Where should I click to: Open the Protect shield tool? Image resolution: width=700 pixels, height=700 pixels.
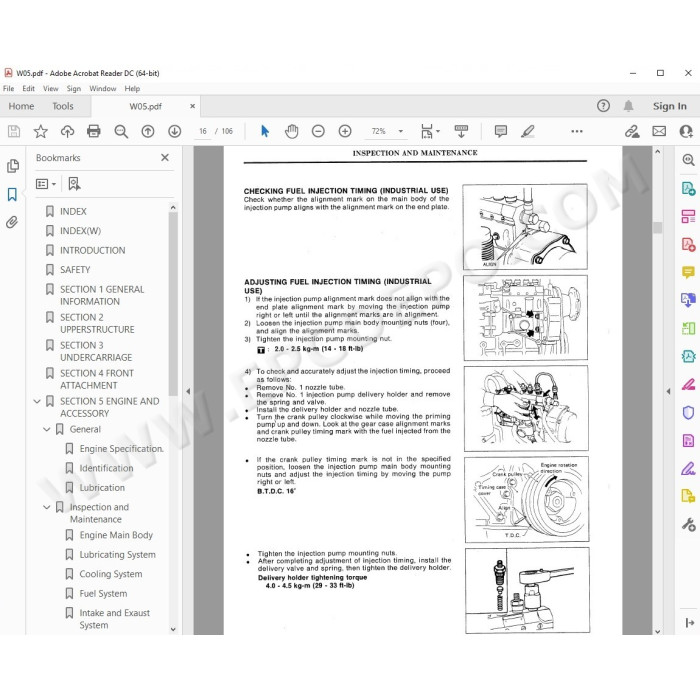pos(688,412)
